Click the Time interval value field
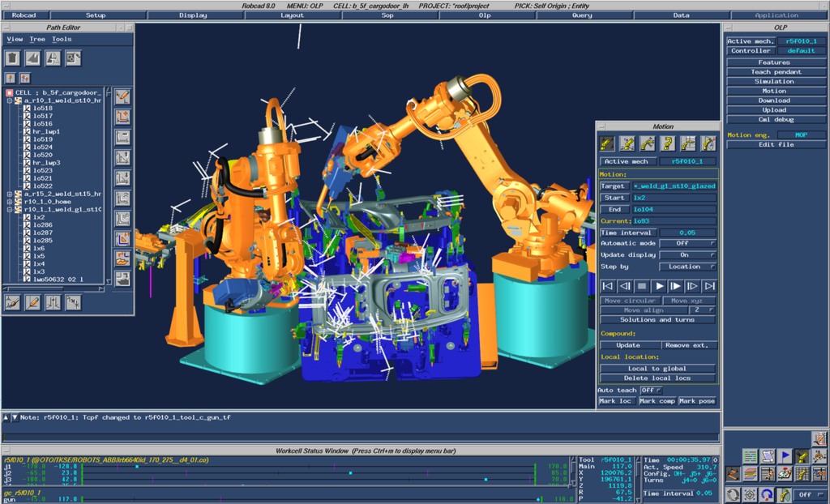 687,233
